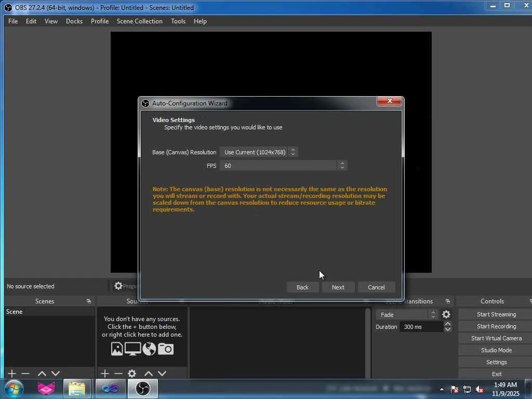Image resolution: width=532 pixels, height=399 pixels.
Task: Expand the Base (Canvas) Resolution dropdown
Action: point(259,152)
